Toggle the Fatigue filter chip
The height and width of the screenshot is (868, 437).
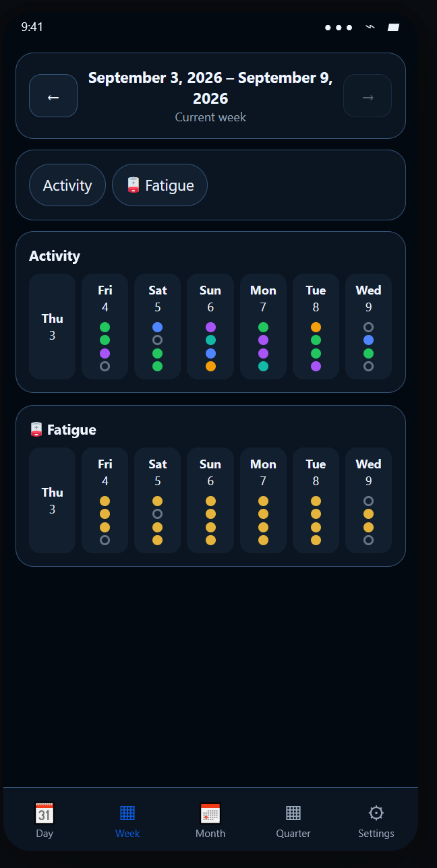tap(160, 185)
